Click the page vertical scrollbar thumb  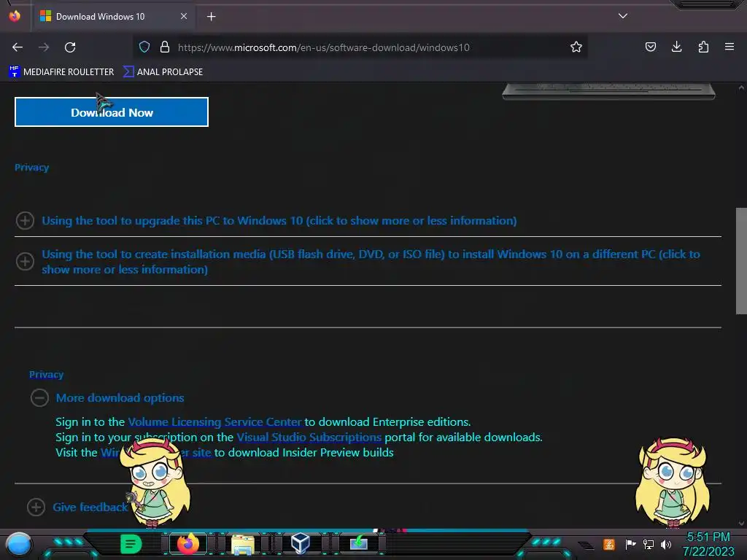[741, 261]
